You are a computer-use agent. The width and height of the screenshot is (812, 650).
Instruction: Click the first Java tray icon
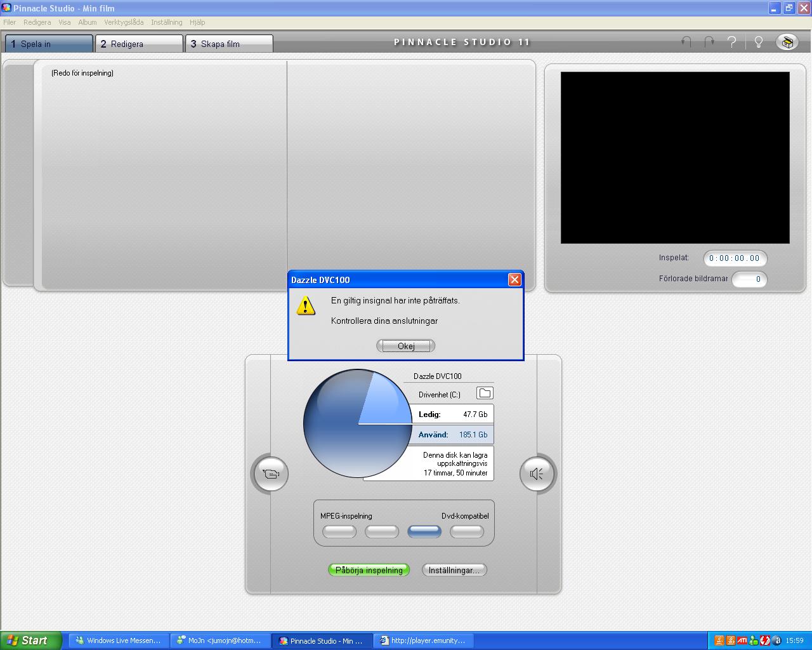point(719,640)
